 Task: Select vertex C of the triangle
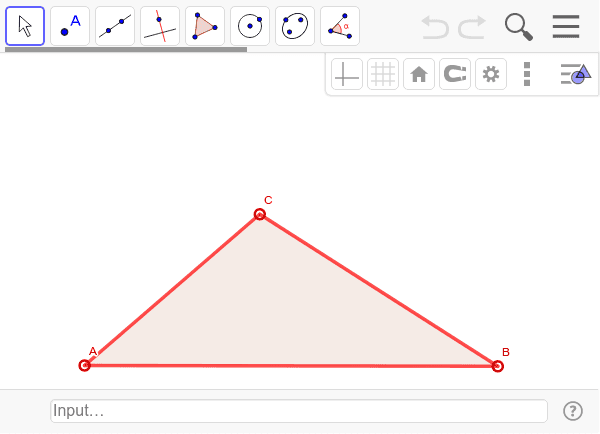coord(260,214)
